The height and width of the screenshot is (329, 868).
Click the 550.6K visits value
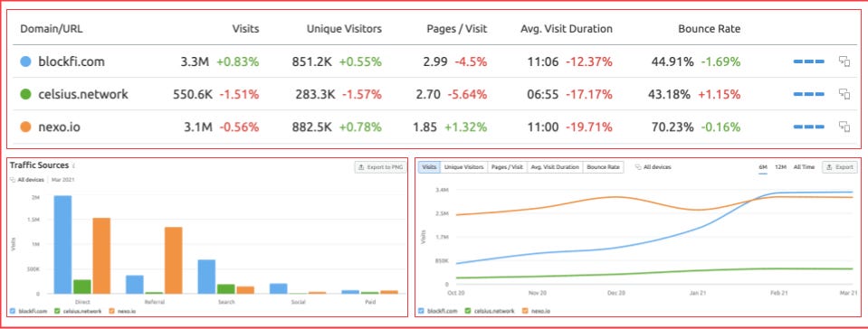pyautogui.click(x=193, y=95)
